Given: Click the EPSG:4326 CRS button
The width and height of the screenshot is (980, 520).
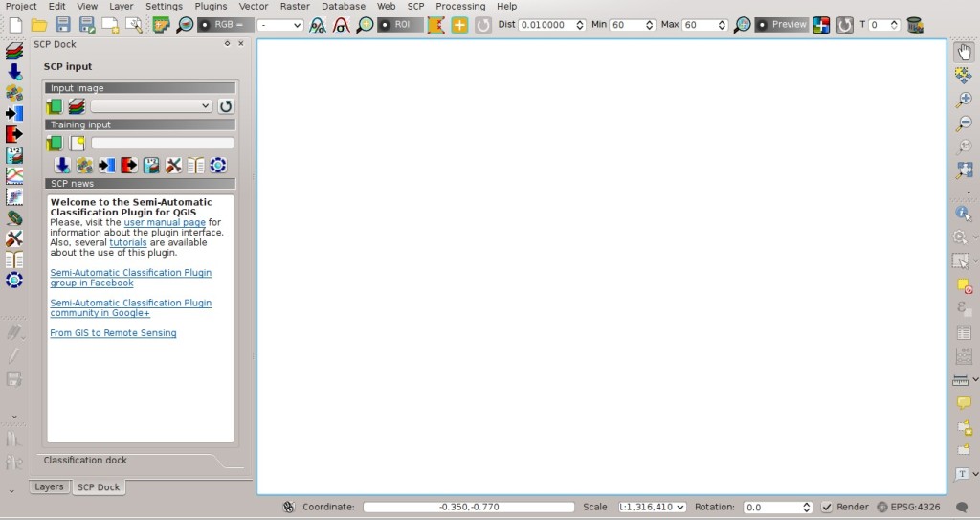Looking at the screenshot, I should (908, 507).
